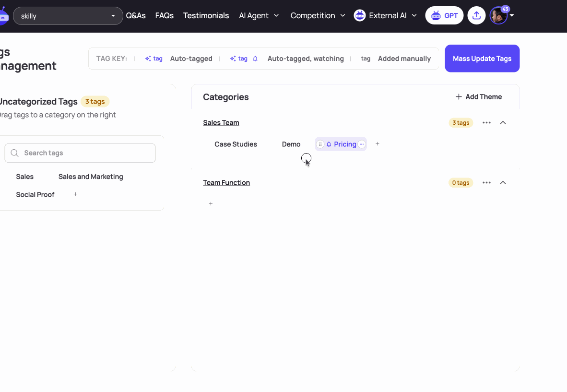The width and height of the screenshot is (567, 392).
Task: Click the bell icon on Pricing tag
Action: 329,144
